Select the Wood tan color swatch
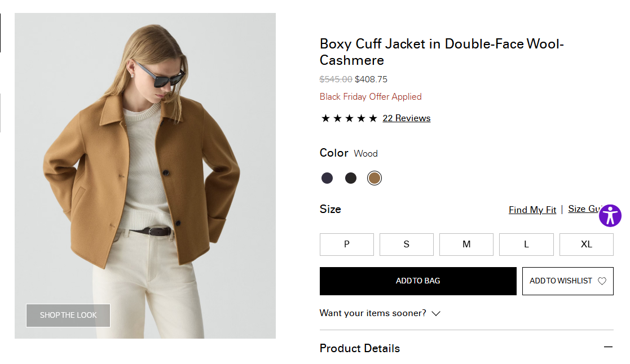This screenshot has width=630, height=364. 375,178
